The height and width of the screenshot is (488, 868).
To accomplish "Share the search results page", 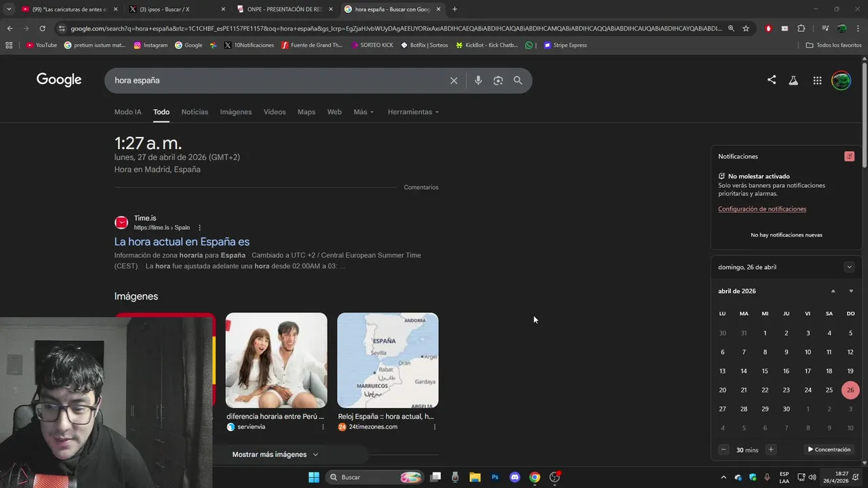I will pyautogui.click(x=772, y=80).
